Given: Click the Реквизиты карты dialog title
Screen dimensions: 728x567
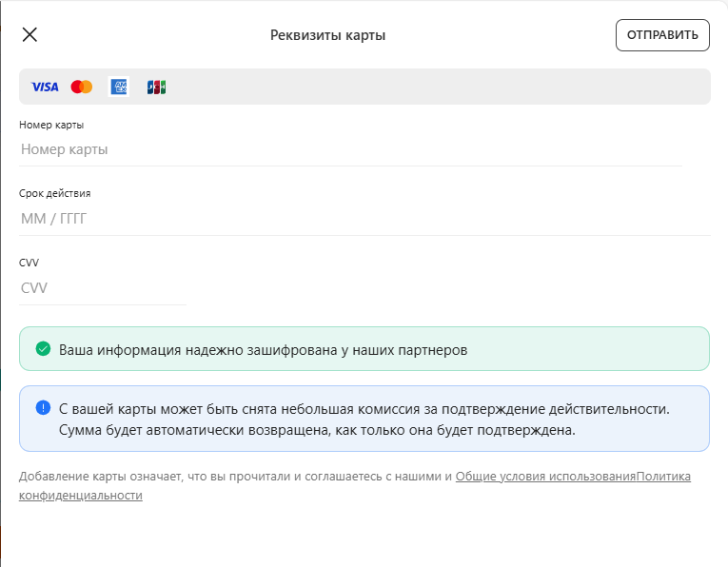Looking at the screenshot, I should click(x=327, y=35).
